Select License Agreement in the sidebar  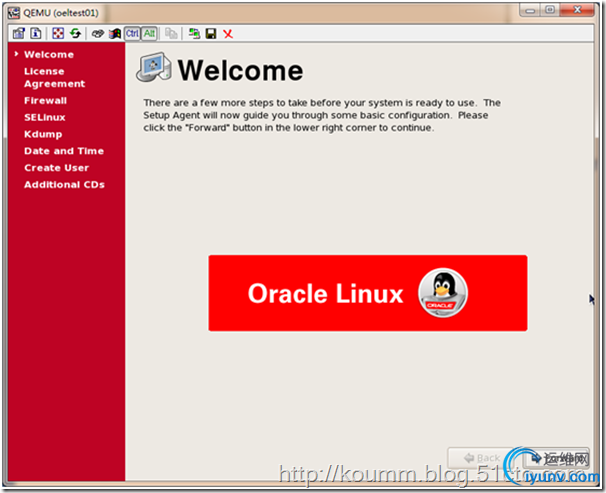pos(54,77)
